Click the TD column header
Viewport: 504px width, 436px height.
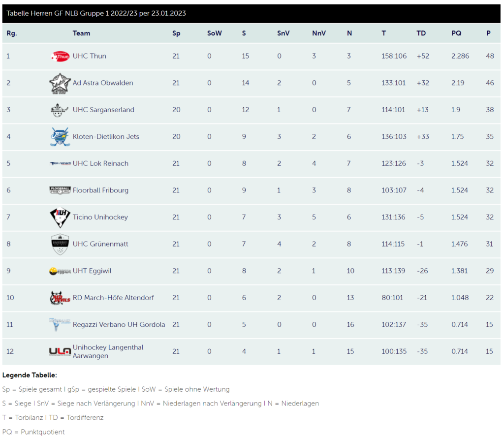click(421, 33)
